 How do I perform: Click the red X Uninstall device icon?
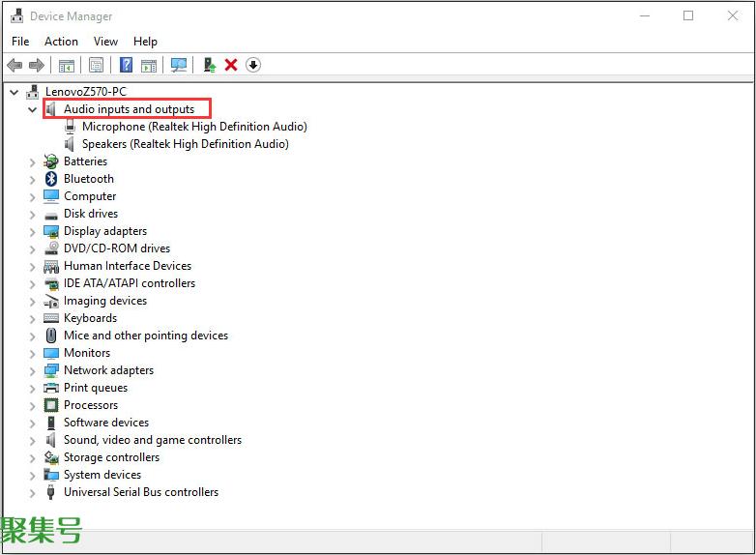point(231,65)
